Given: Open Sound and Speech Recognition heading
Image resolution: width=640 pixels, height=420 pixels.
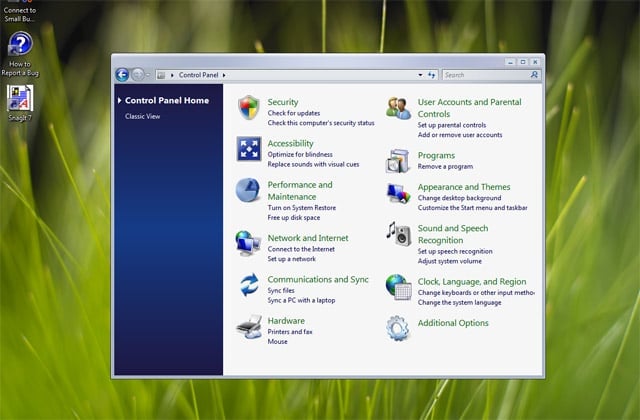Looking at the screenshot, I should (x=453, y=234).
